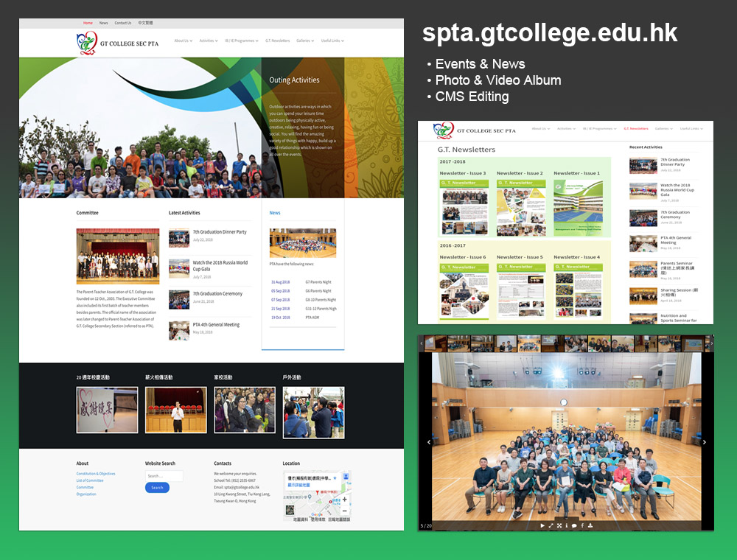Open the Organization footer link
The image size is (737, 560).
86,494
